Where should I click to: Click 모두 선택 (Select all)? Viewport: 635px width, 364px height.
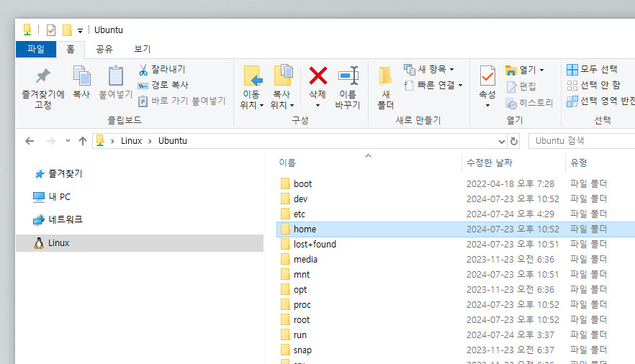592,70
